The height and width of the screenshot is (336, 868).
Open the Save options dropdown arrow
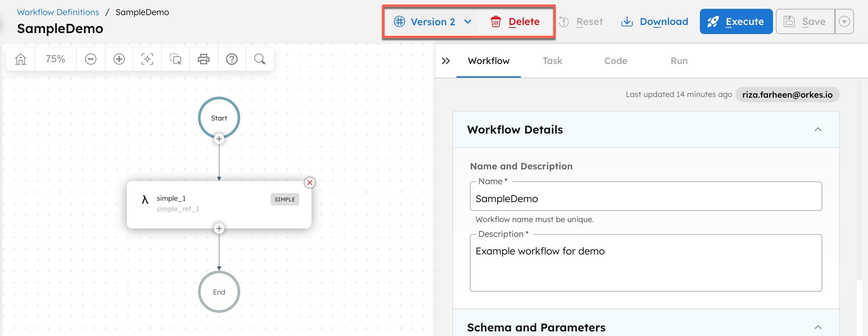click(844, 21)
